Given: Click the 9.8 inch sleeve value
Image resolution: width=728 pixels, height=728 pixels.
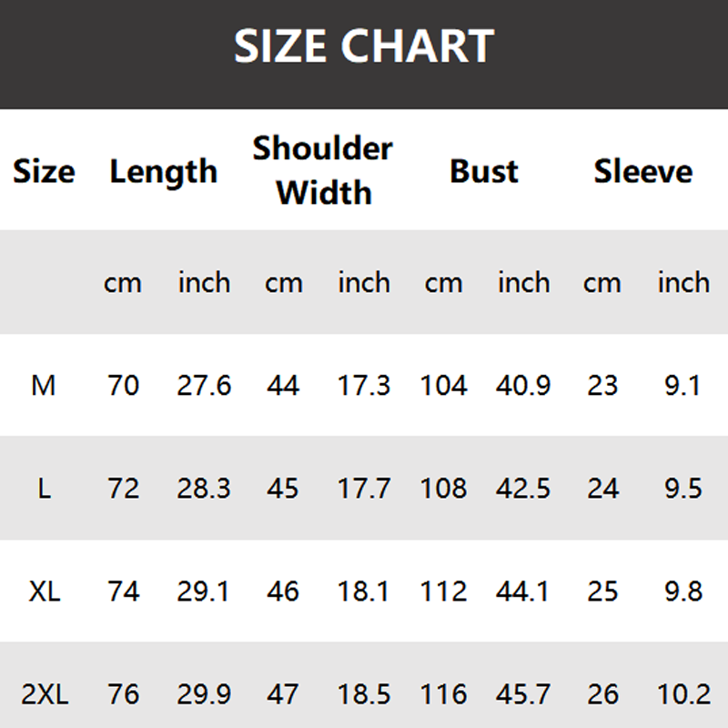Looking at the screenshot, I should point(683,591).
